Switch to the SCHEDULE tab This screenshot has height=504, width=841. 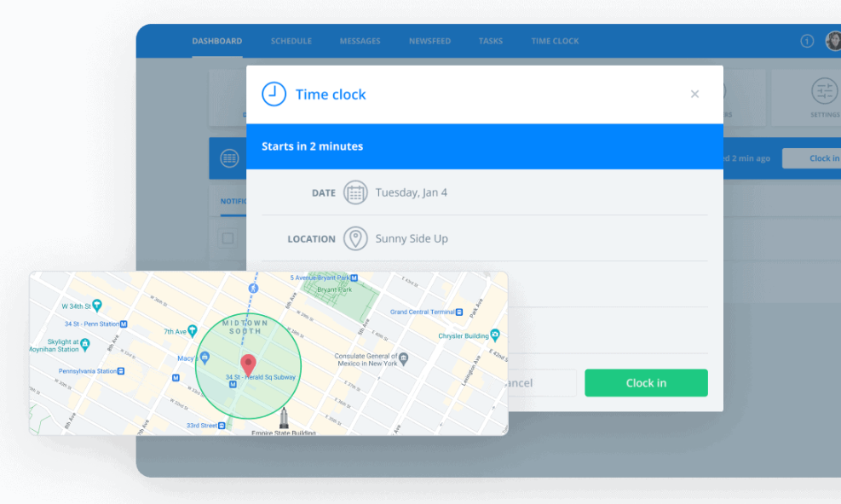tap(291, 41)
